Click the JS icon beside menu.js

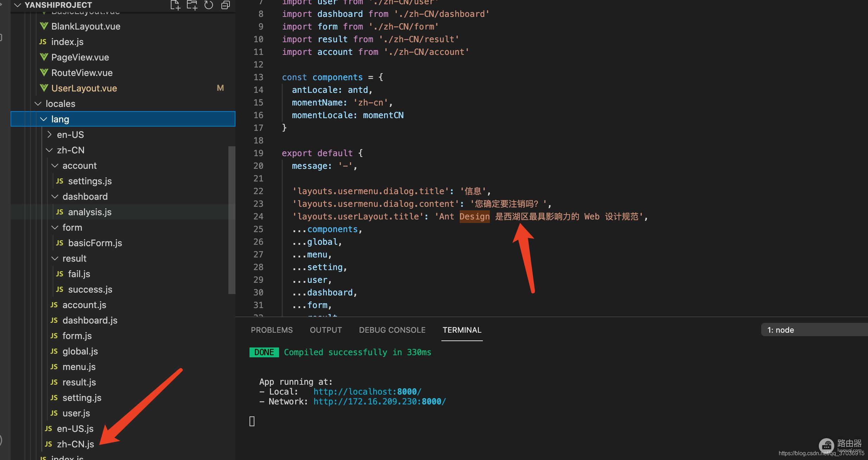54,366
